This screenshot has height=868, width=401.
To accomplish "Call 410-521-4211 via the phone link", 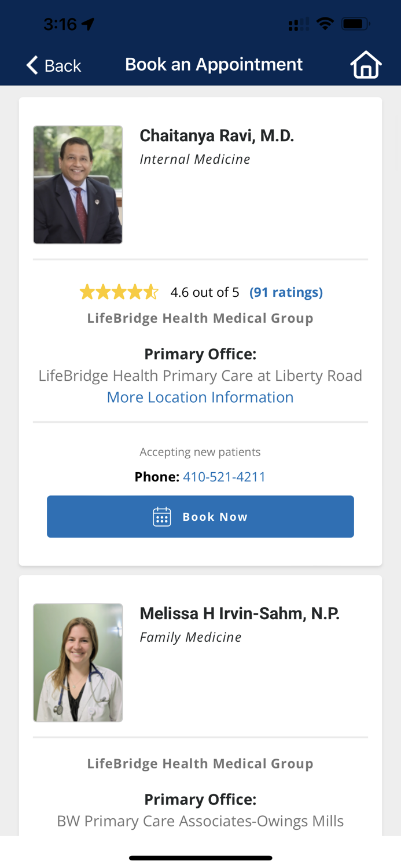I will pyautogui.click(x=225, y=476).
